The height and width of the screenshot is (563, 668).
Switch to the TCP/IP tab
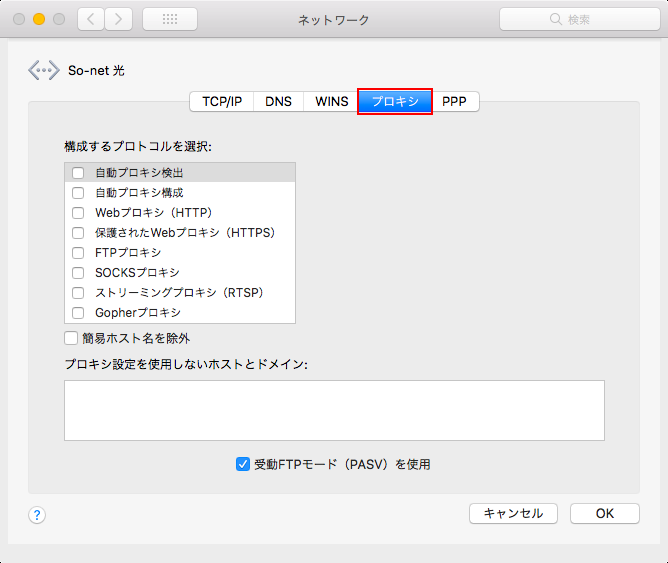pyautogui.click(x=222, y=101)
